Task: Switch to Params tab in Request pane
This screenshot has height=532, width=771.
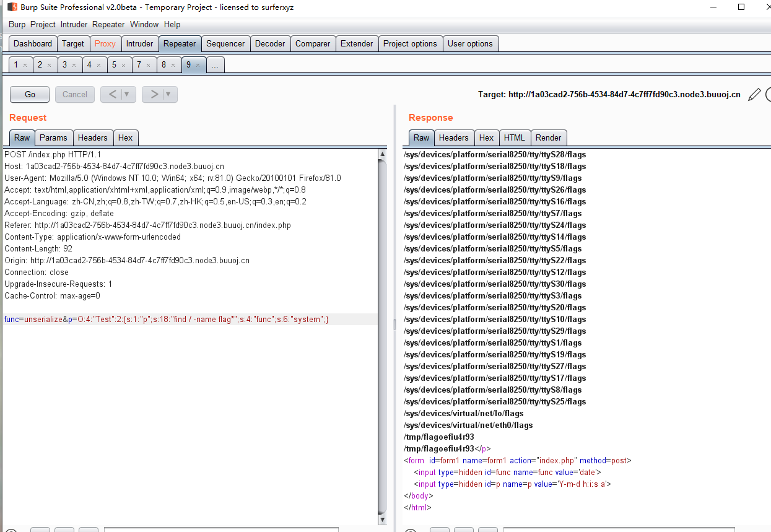Action: [53, 138]
